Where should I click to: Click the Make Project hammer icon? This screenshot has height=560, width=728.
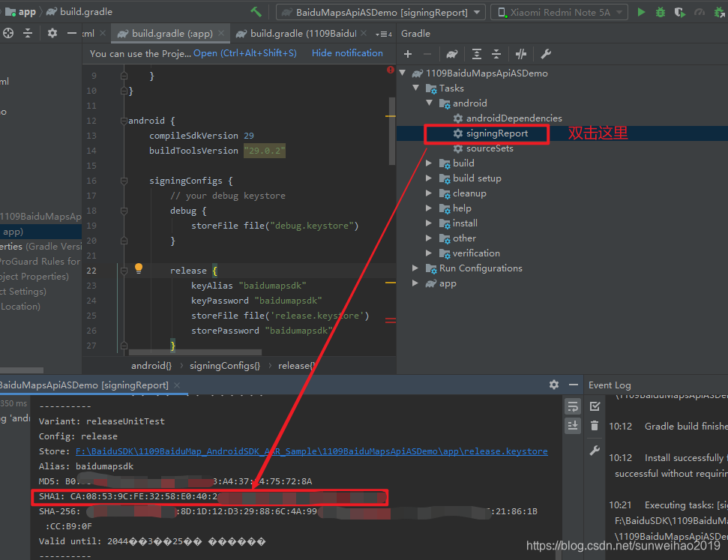point(256,11)
